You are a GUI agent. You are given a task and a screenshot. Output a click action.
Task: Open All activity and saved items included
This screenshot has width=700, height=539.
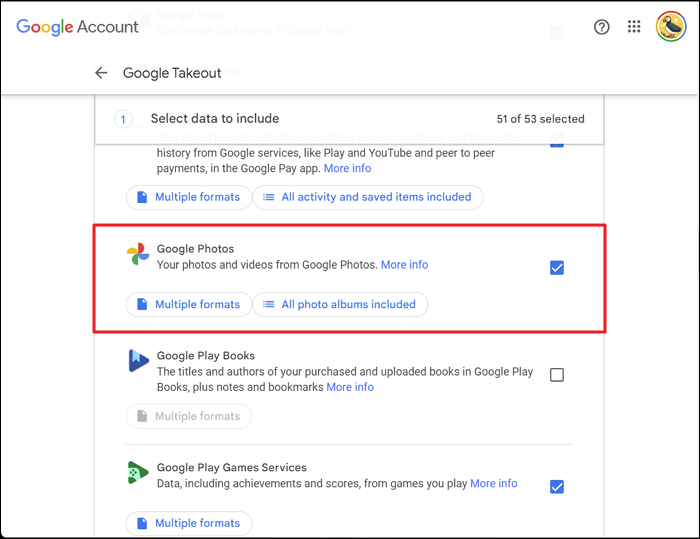pyautogui.click(x=367, y=197)
